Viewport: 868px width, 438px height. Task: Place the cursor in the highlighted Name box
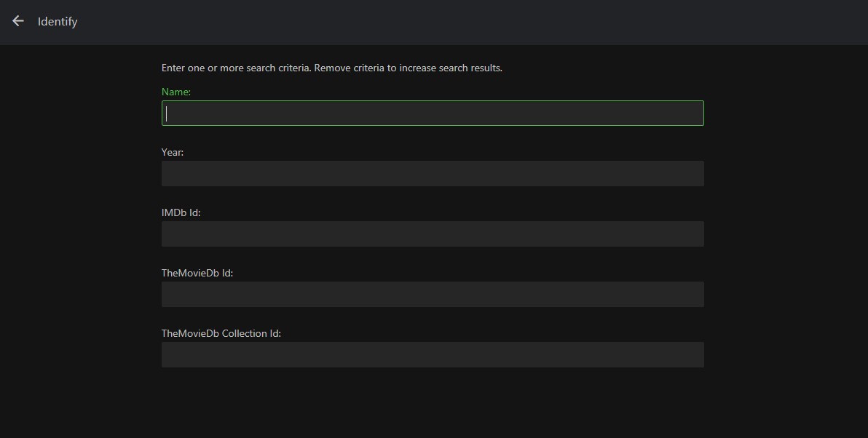point(433,114)
